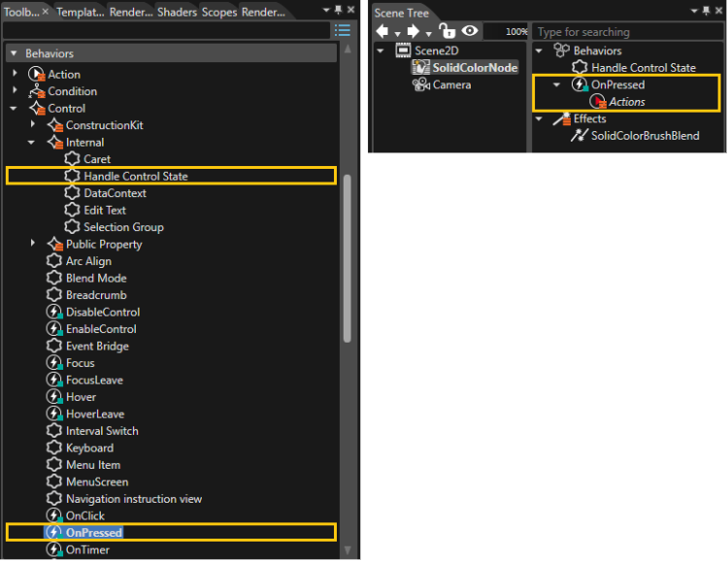
Task: Click the SolidColorBrushBlend effect icon
Action: pyautogui.click(x=579, y=136)
